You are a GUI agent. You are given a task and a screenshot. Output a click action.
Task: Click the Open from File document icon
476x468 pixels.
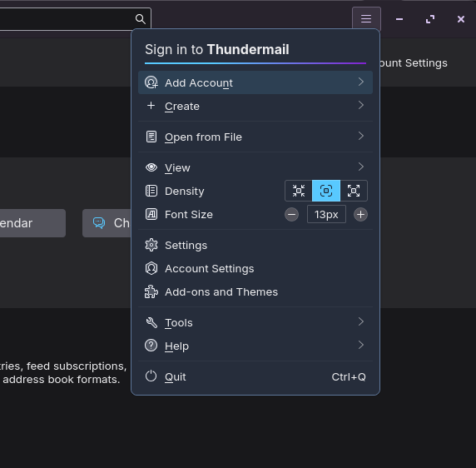click(151, 137)
